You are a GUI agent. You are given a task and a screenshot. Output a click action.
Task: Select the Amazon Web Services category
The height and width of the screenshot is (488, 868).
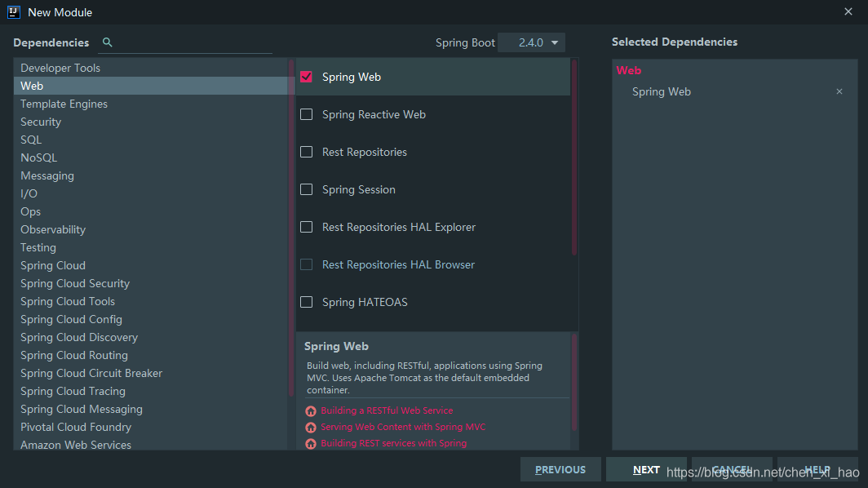coord(151,444)
